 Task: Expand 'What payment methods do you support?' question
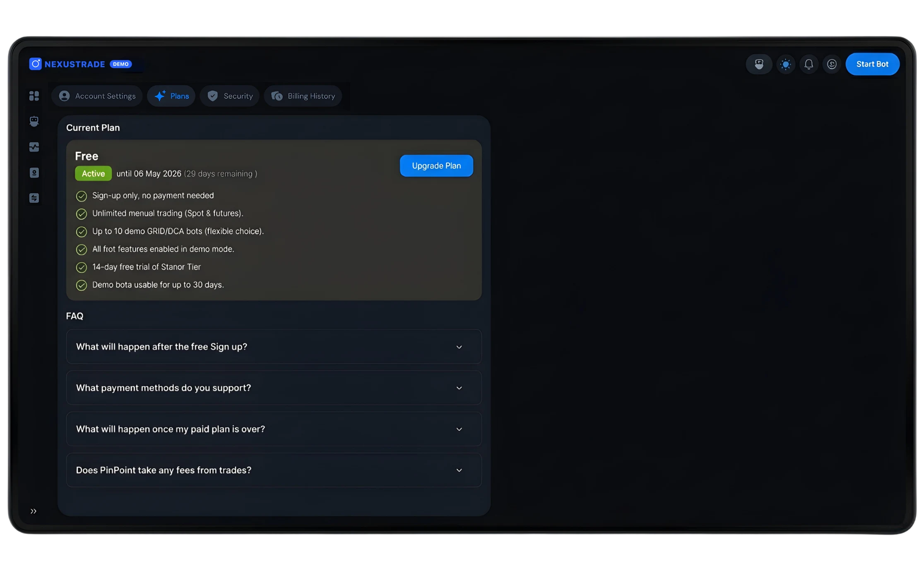[x=274, y=388]
